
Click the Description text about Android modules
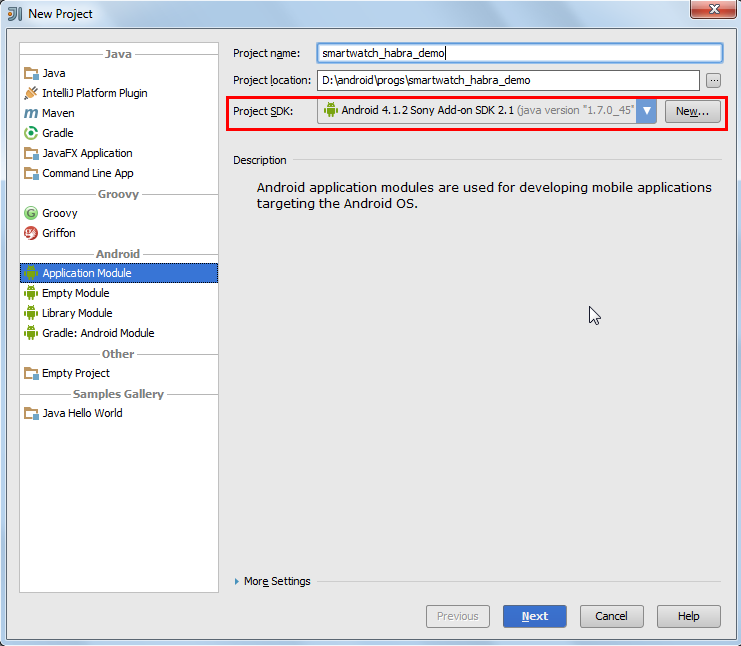pos(484,196)
